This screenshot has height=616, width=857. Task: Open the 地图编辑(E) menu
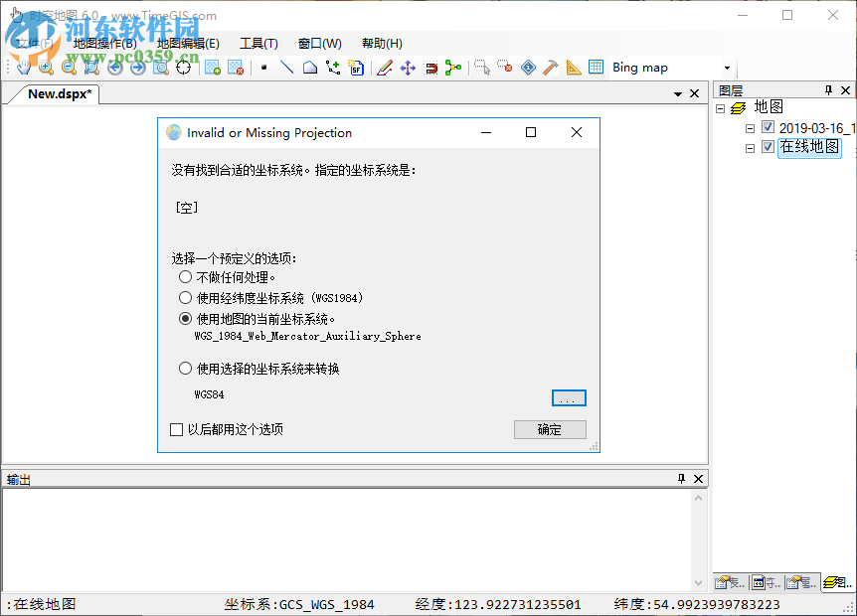[187, 43]
